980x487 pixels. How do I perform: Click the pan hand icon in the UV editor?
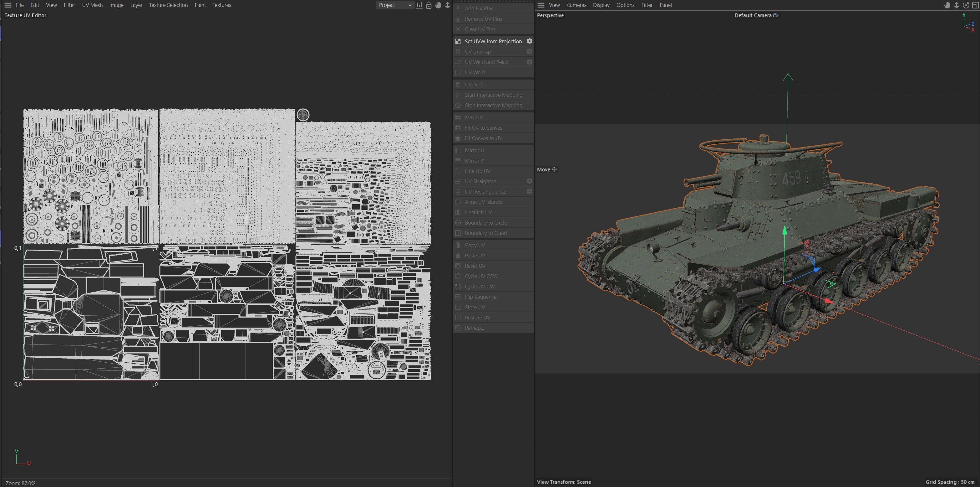438,5
